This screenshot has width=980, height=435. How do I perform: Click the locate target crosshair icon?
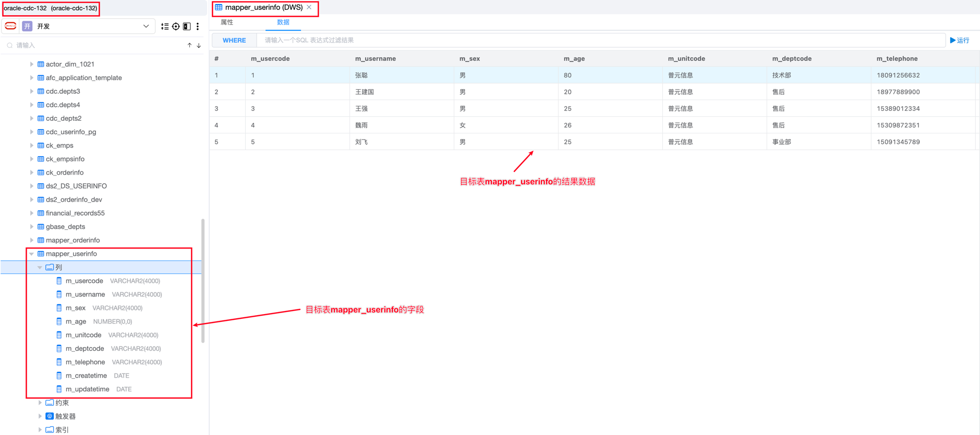[x=176, y=26]
